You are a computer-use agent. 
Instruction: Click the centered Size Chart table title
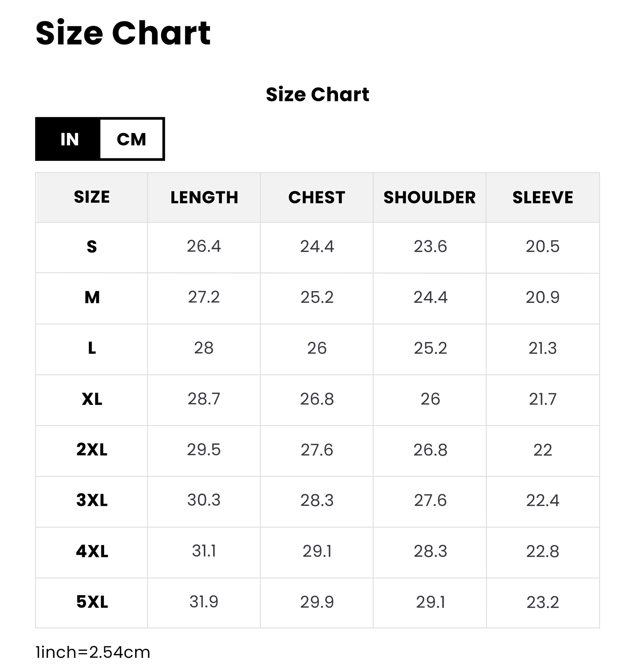[x=317, y=94]
